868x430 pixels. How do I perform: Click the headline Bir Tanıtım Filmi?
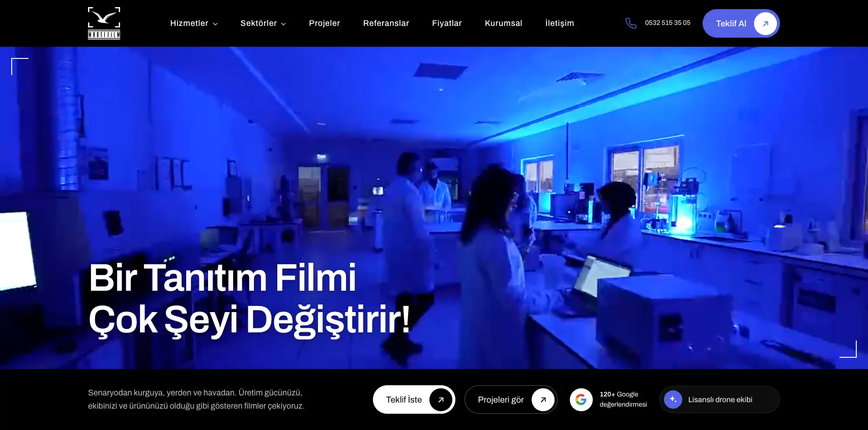coord(222,278)
